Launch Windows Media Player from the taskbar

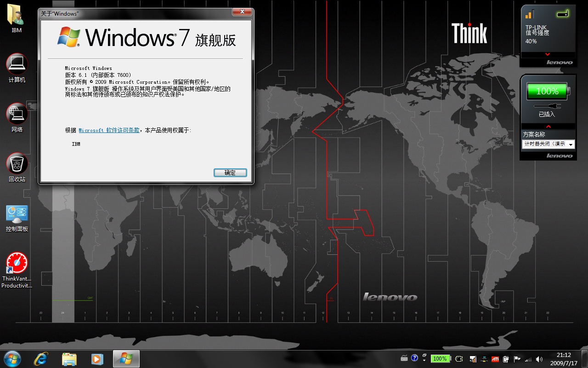click(x=97, y=359)
